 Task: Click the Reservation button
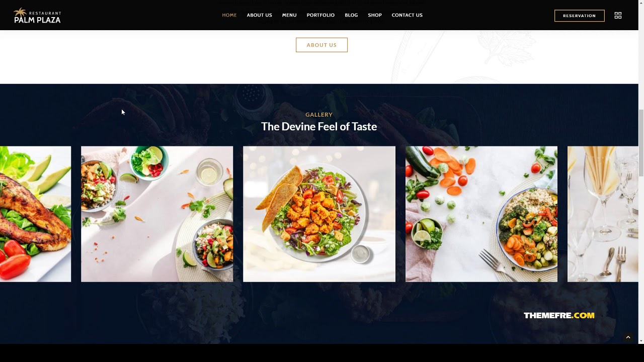[580, 16]
